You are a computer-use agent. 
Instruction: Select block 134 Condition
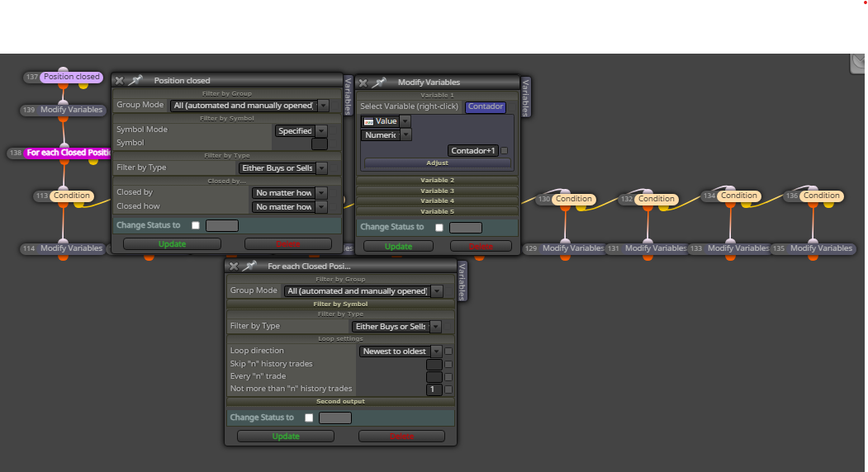(738, 196)
